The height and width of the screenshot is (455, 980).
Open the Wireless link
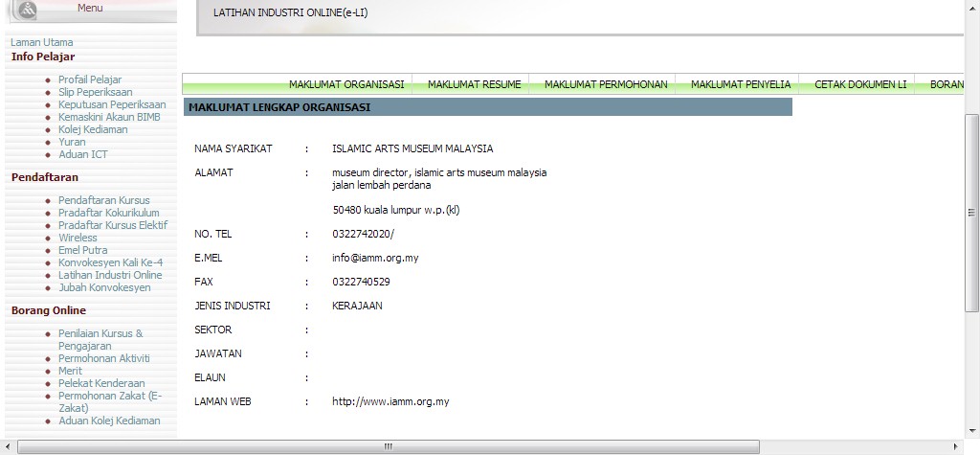[x=78, y=238]
